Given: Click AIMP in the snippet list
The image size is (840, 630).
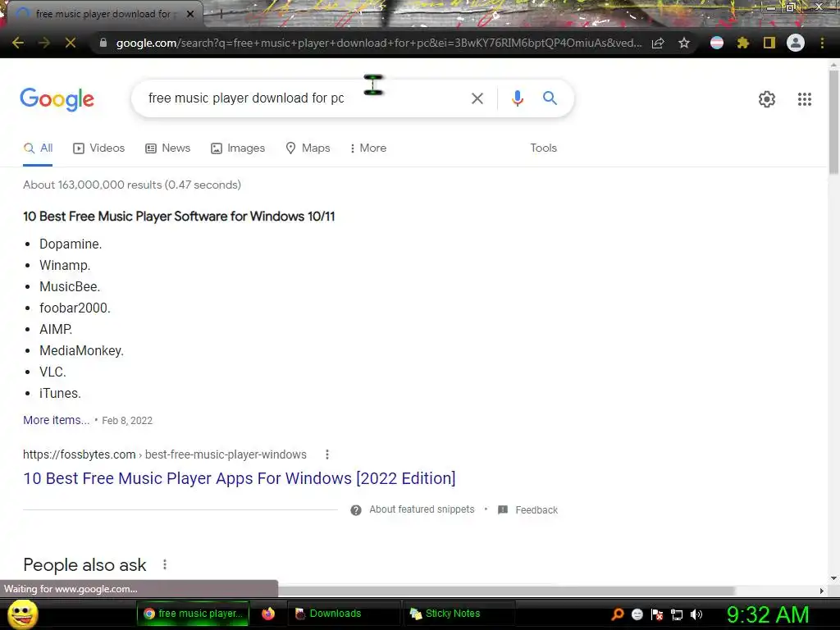Looking at the screenshot, I should point(56,330).
